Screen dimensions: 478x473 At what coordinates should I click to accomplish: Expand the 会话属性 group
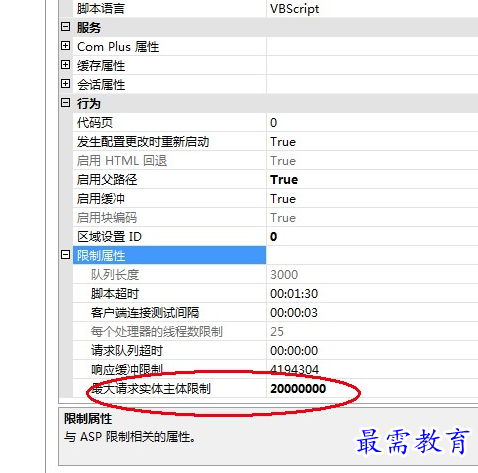click(66, 84)
